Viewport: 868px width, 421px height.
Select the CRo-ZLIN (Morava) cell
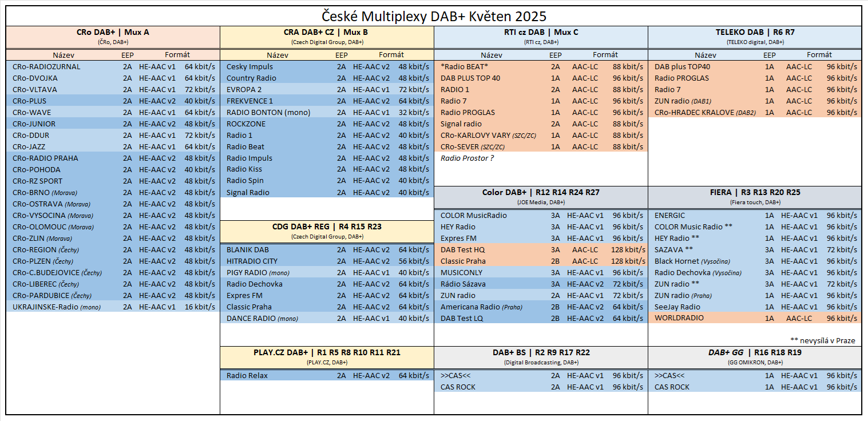pyautogui.click(x=42, y=238)
